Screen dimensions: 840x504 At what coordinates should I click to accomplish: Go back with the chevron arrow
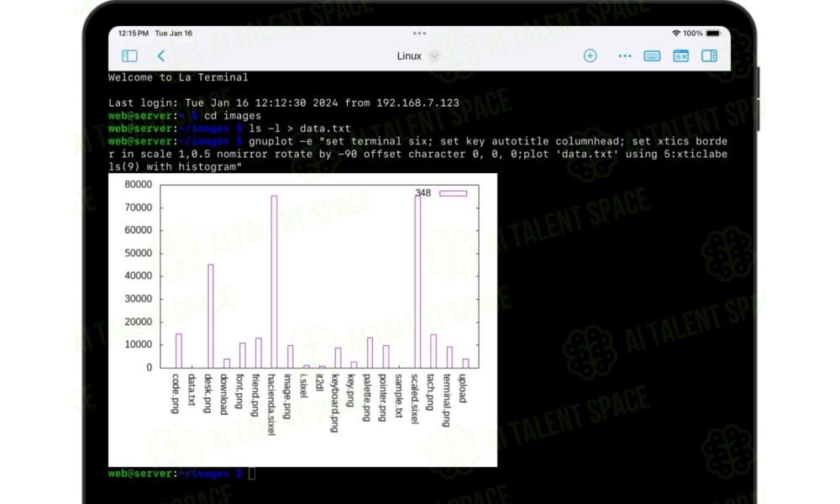(x=160, y=55)
